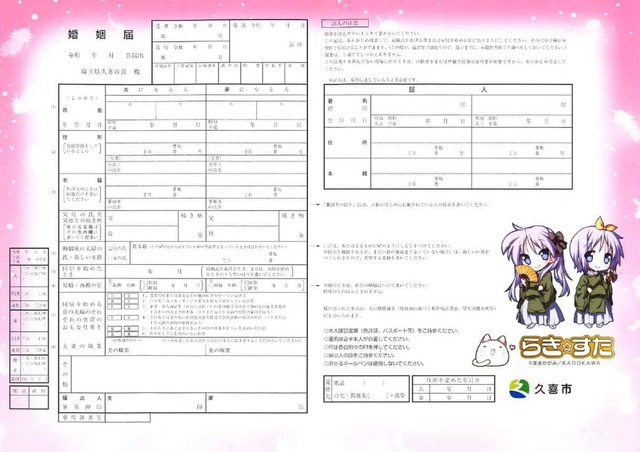Click the large その他 remarks field
Image resolution: width=640 pixels, height=452 pixels.
pyautogui.click(x=189, y=374)
